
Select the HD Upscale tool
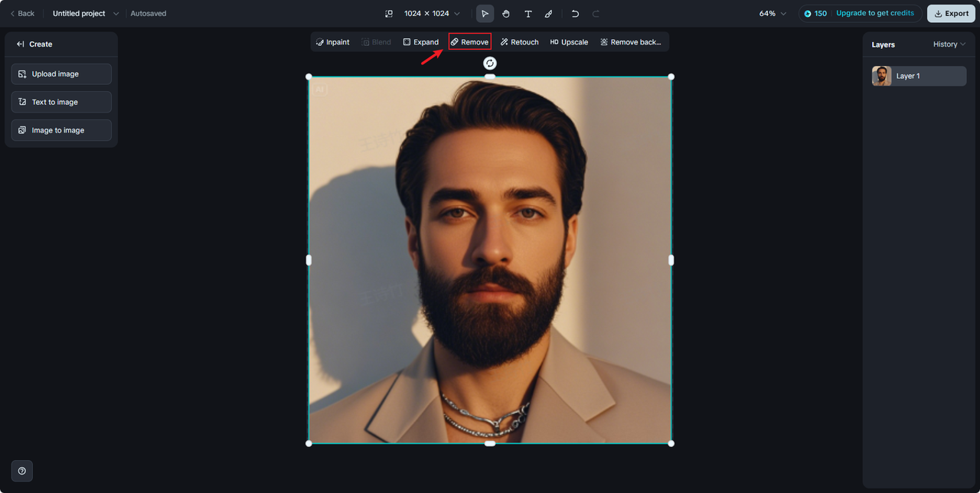tap(569, 42)
